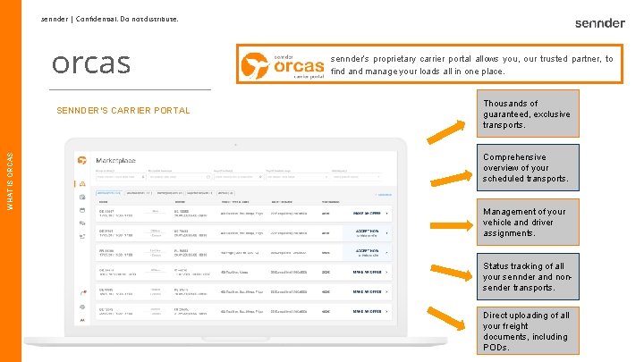
Task: Click the printer-shaped icon in sidebar bottom
Action: tap(82, 307)
